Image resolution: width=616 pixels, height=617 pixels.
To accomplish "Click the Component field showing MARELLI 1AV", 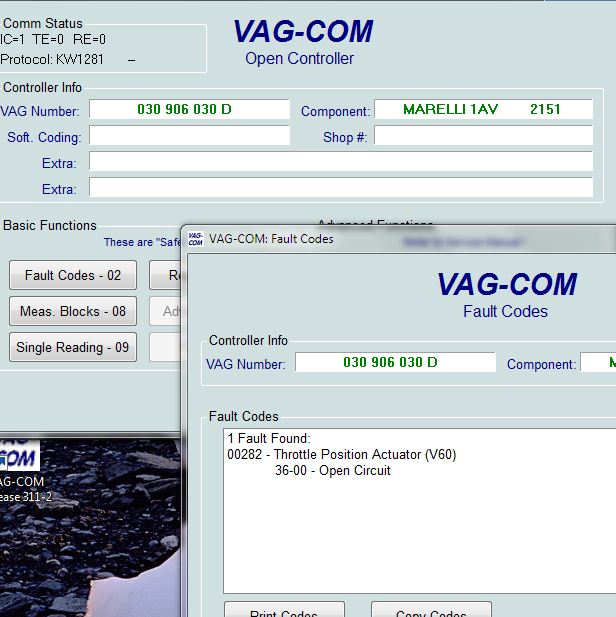I will [483, 109].
